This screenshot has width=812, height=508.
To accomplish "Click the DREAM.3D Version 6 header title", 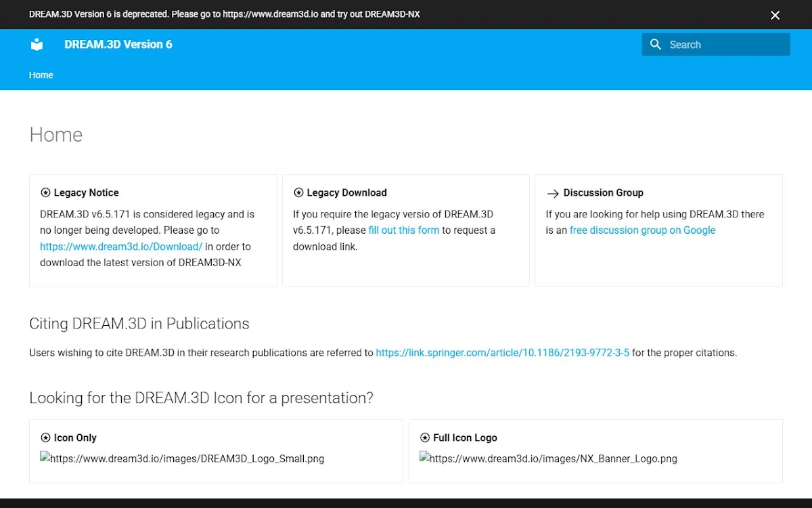I will pos(118,45).
